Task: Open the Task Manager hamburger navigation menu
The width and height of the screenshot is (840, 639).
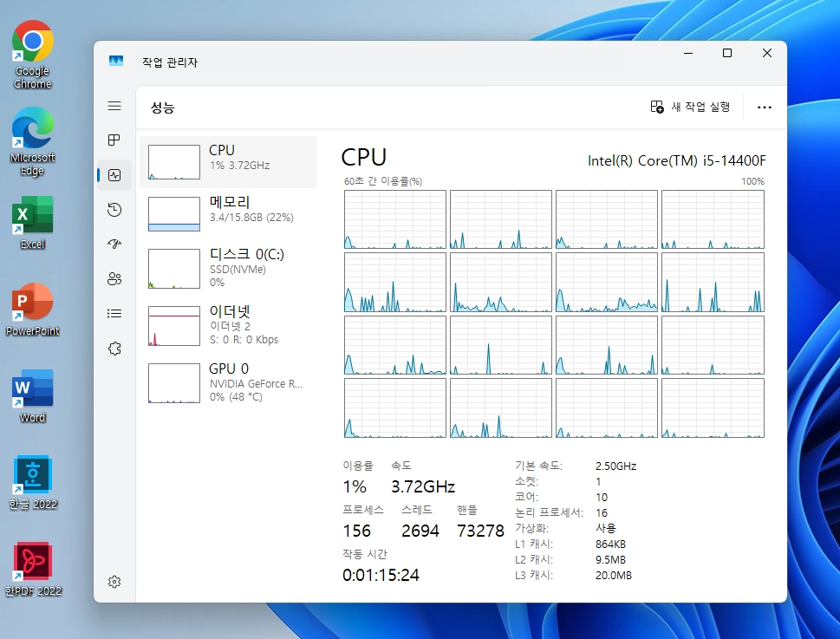Action: pyautogui.click(x=114, y=106)
